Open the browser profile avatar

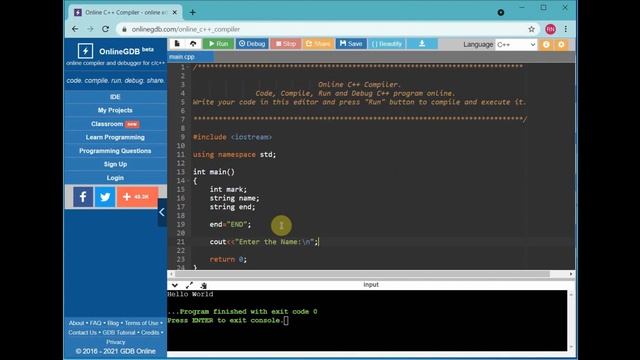550,29
